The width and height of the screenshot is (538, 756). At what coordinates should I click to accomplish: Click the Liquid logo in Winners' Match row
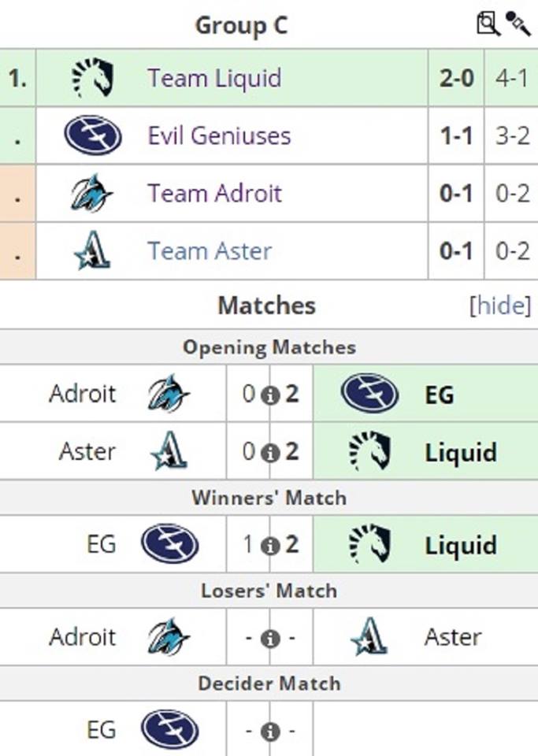point(369,545)
